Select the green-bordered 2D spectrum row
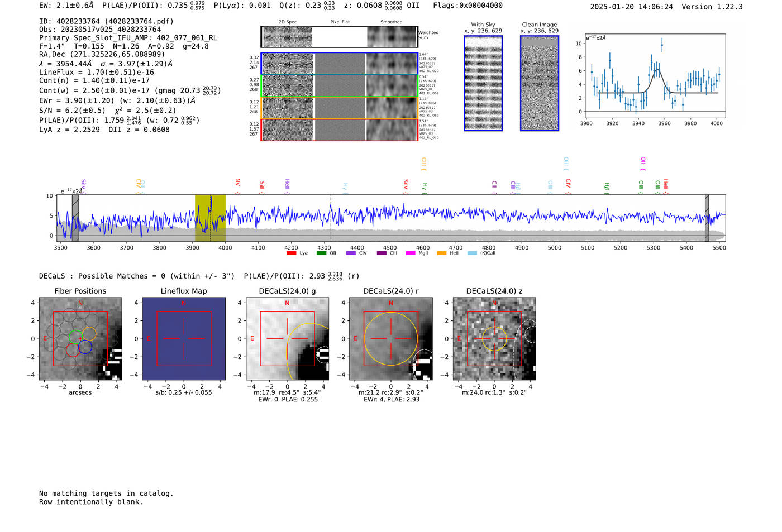Image resolution: width=782 pixels, height=532 pixels. coord(339,86)
